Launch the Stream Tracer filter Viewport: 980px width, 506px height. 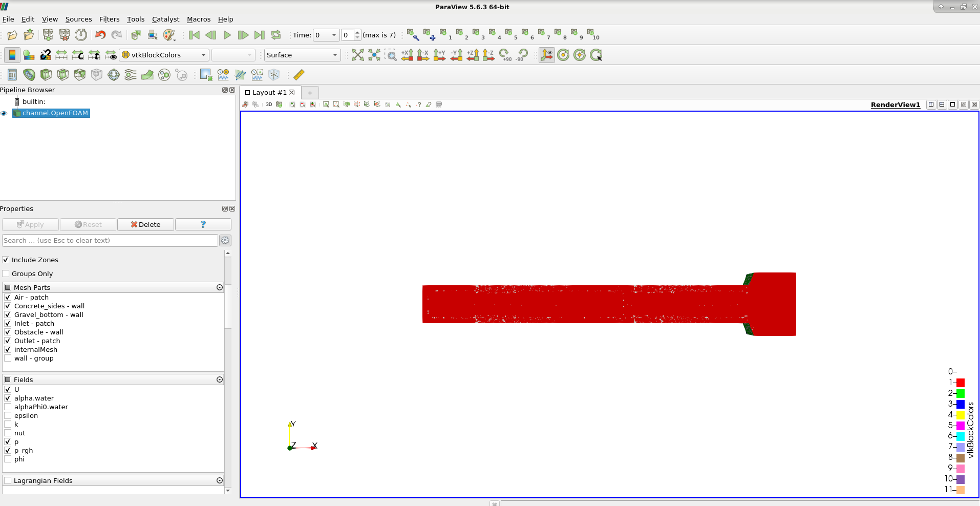131,75
